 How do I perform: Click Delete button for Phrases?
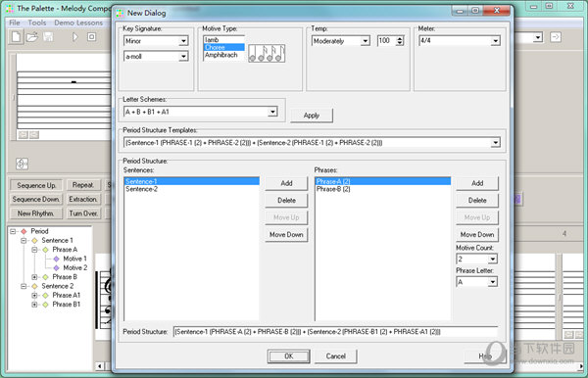point(477,201)
